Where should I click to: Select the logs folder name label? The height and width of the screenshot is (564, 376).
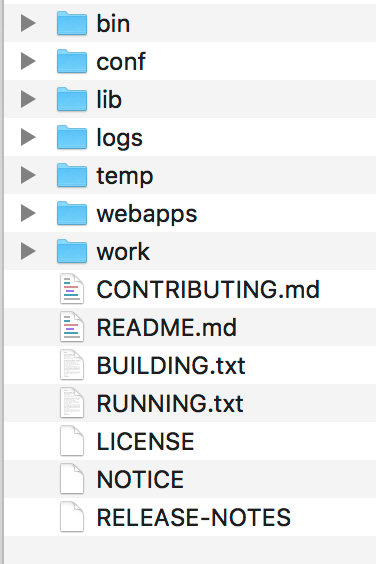(x=119, y=139)
